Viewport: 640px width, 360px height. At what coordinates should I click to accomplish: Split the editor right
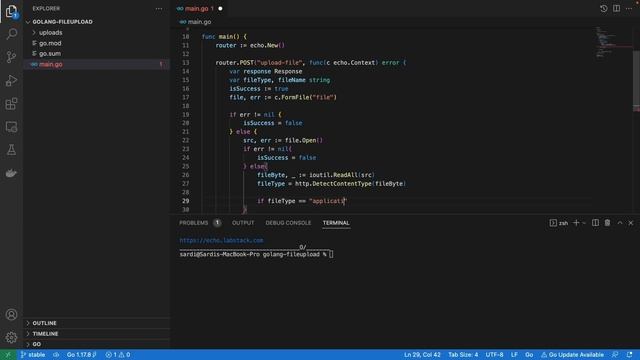[x=616, y=9]
